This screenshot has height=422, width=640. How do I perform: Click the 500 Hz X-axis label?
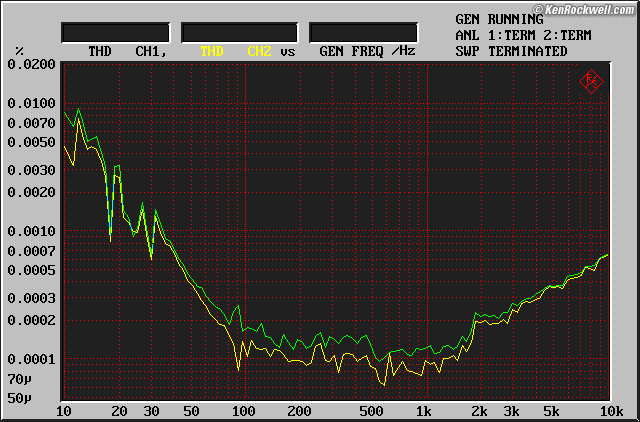[371, 411]
